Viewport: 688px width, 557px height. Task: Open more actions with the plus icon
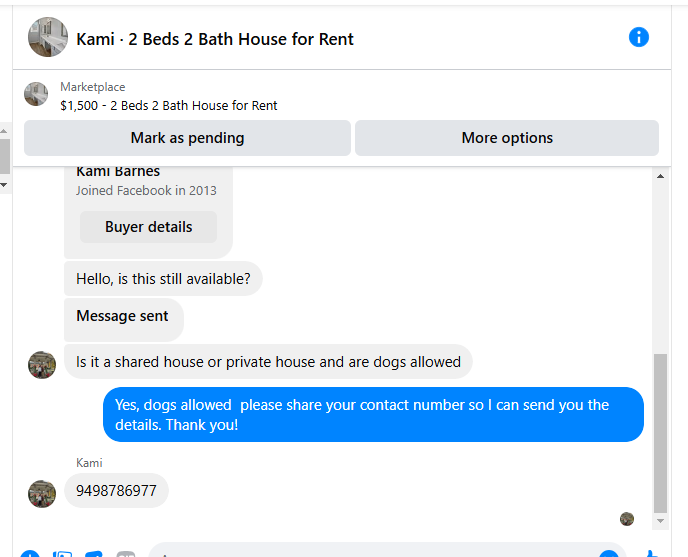coord(30,553)
